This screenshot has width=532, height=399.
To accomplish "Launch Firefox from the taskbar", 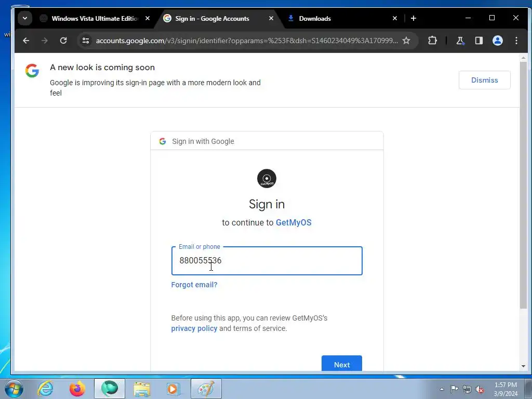I will pos(77,389).
